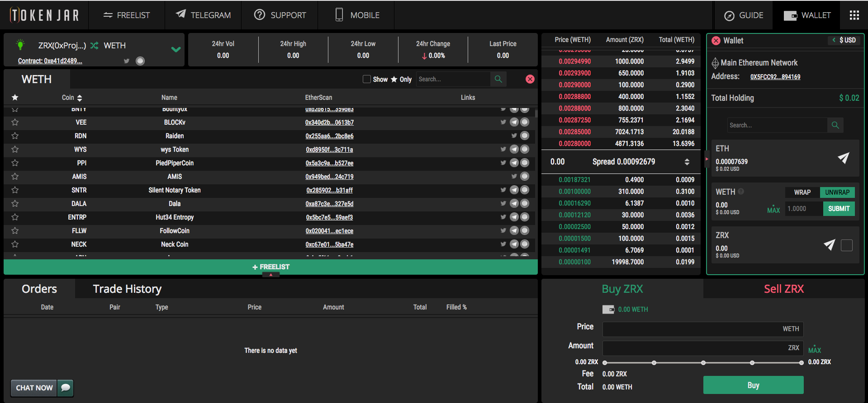Image resolution: width=868 pixels, height=403 pixels.
Task: Close the WETH coin list with red X
Action: coord(530,79)
